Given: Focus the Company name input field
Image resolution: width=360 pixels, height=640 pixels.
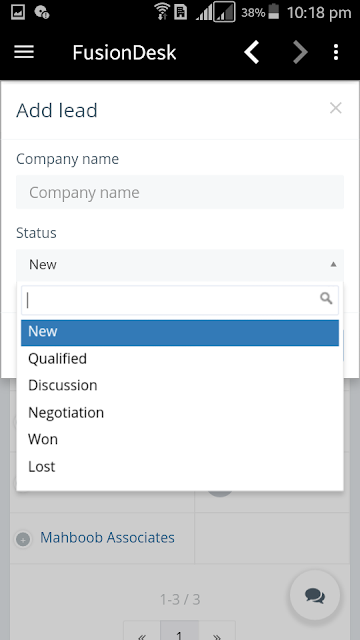Looking at the screenshot, I should click(x=180, y=192).
